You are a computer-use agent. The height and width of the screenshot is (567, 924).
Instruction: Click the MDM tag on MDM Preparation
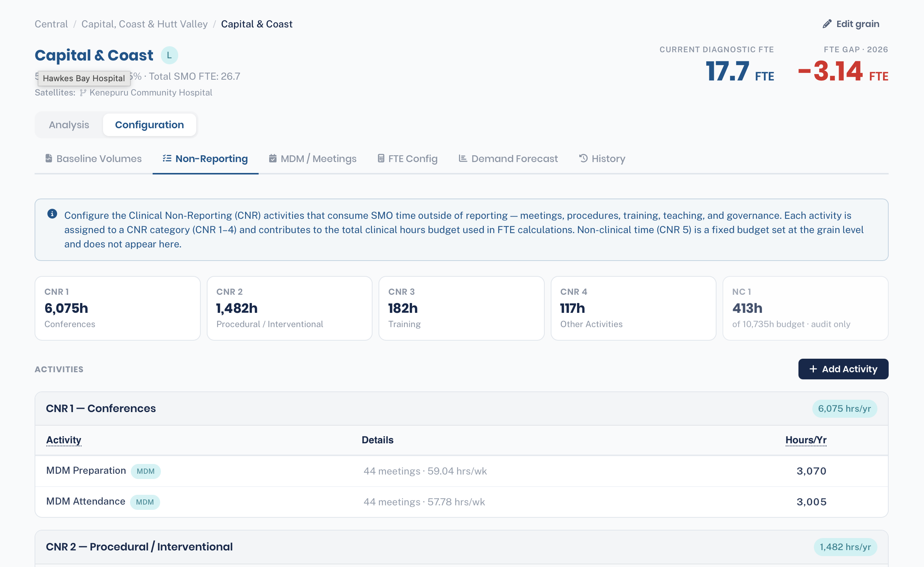[145, 471]
